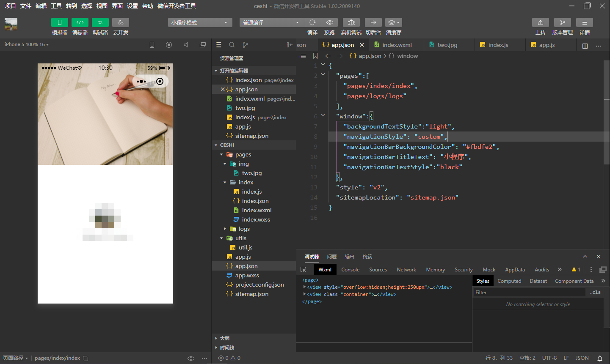The width and height of the screenshot is (610, 364).
Task: Open the compile type dropdown (普通编译)
Action: click(x=271, y=22)
